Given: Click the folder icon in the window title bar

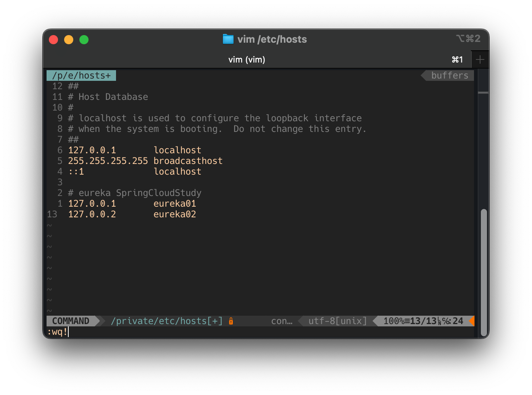Looking at the screenshot, I should [x=228, y=39].
